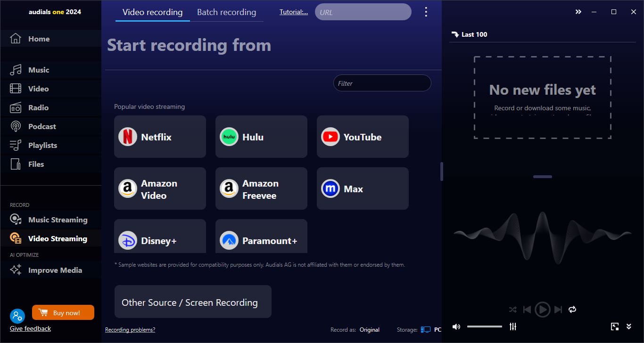Expand the player view icon
644x343 pixels.
pos(615,327)
